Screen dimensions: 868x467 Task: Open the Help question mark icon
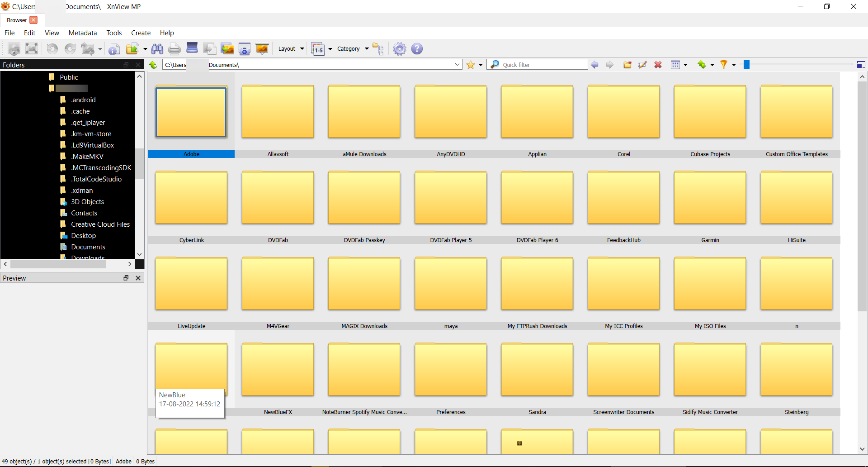pyautogui.click(x=417, y=49)
